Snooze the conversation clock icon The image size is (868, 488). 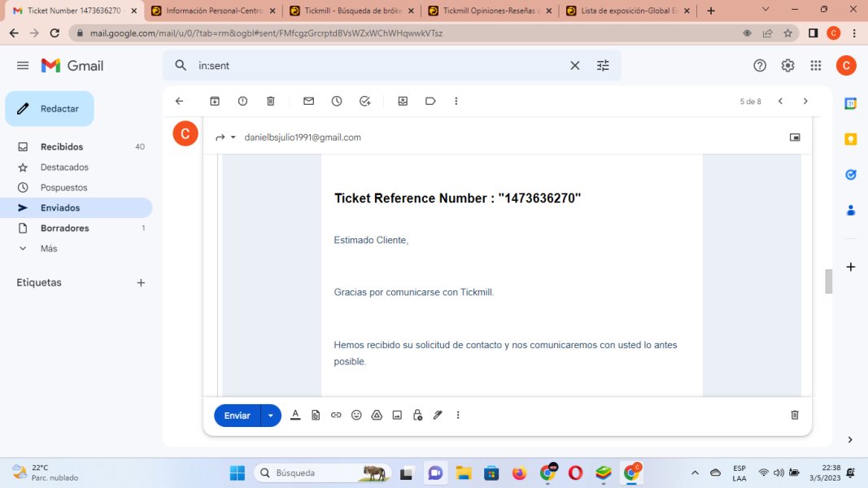(x=337, y=101)
